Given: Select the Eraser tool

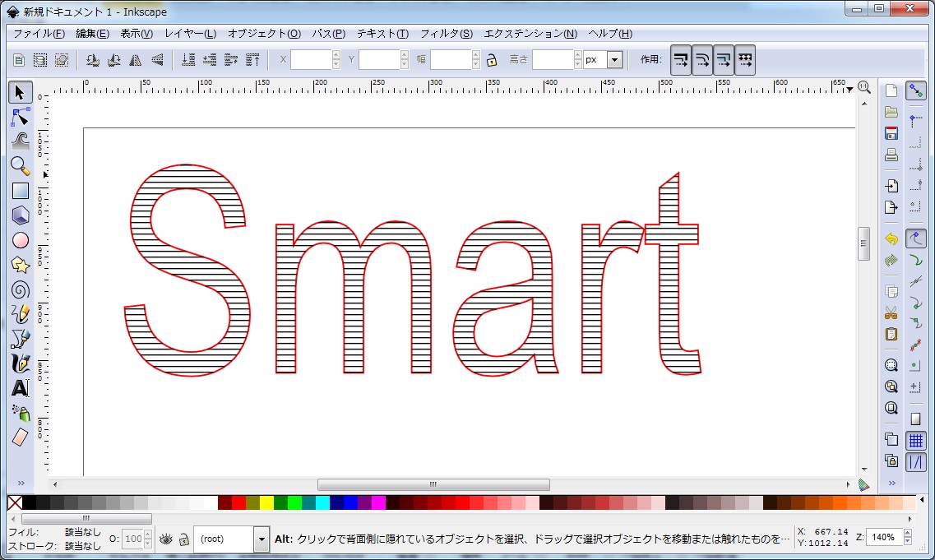Looking at the screenshot, I should click(x=20, y=437).
